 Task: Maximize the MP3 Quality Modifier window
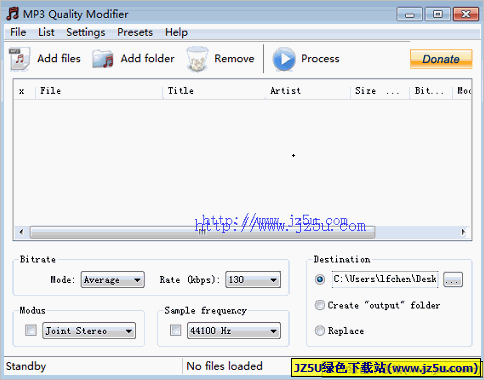(x=437, y=15)
